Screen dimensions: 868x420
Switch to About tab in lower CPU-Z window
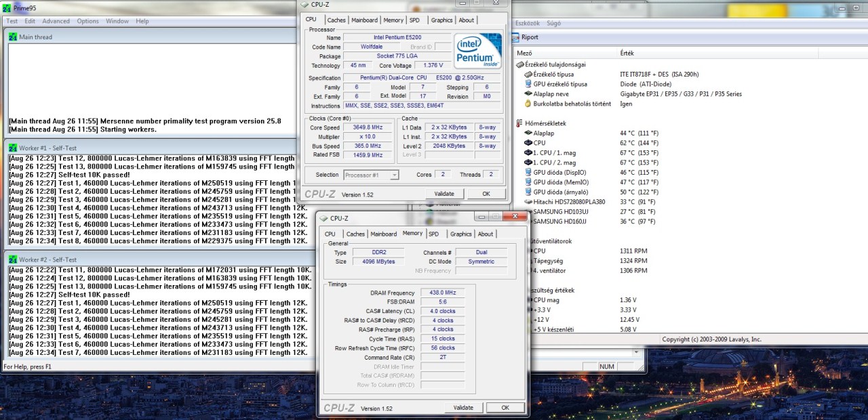tap(486, 234)
